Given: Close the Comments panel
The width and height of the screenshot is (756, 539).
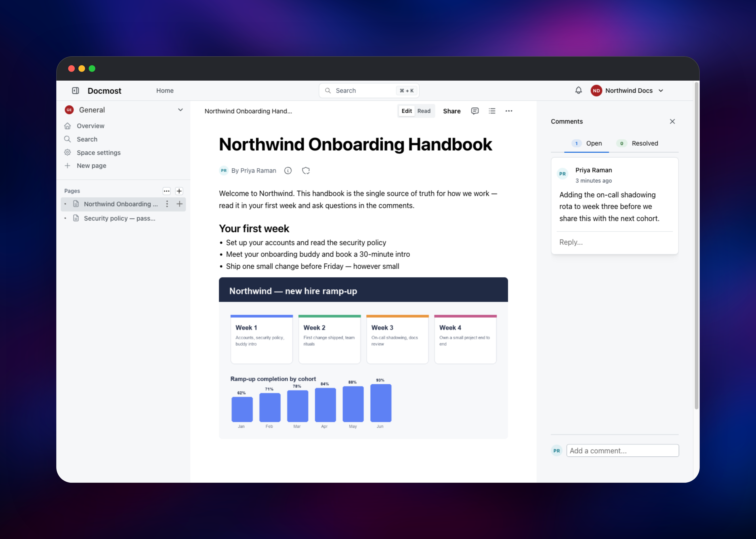Looking at the screenshot, I should click(x=672, y=122).
